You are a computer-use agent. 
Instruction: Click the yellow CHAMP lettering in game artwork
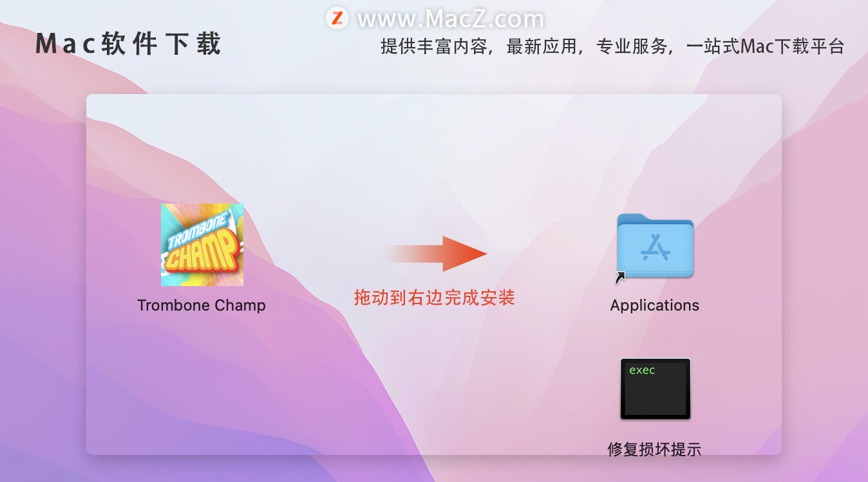click(x=200, y=251)
